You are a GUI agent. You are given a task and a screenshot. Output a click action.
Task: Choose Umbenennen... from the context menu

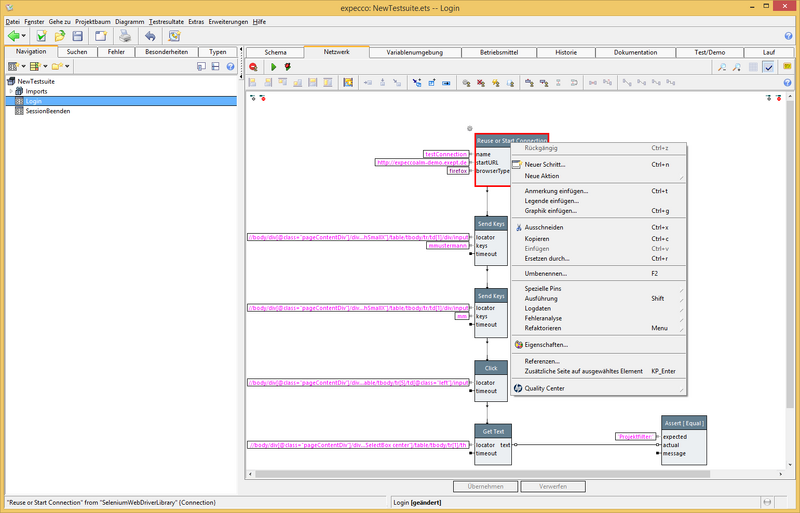(x=545, y=273)
